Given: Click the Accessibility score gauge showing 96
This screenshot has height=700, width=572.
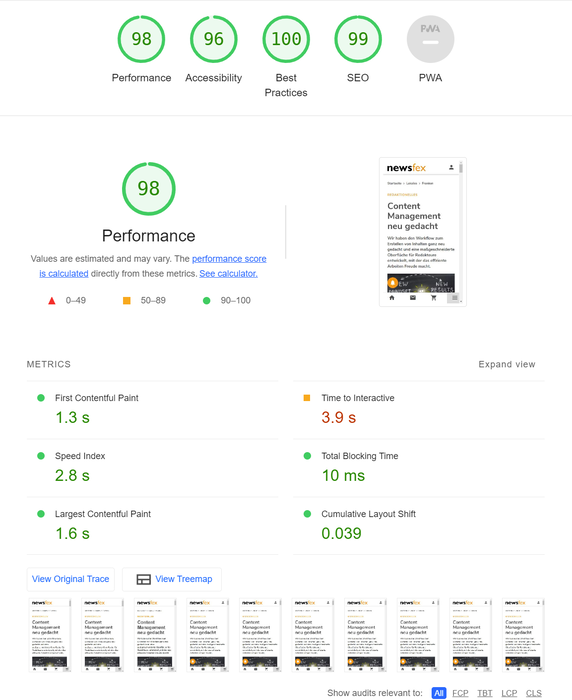Looking at the screenshot, I should [213, 39].
